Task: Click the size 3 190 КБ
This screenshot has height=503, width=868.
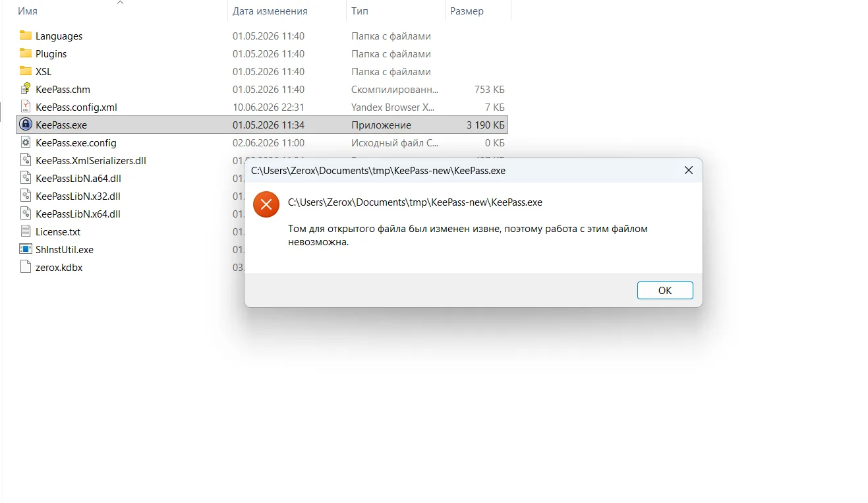Action: [x=485, y=125]
